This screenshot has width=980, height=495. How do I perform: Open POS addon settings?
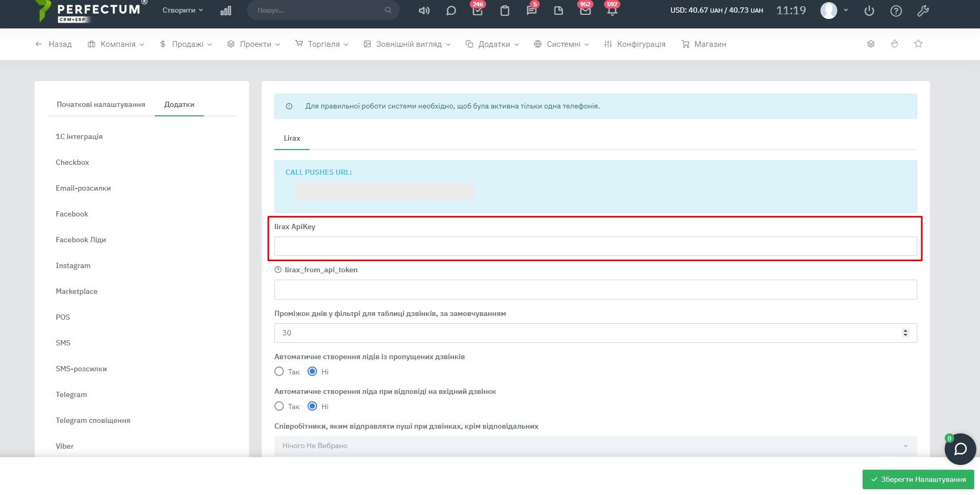[63, 317]
